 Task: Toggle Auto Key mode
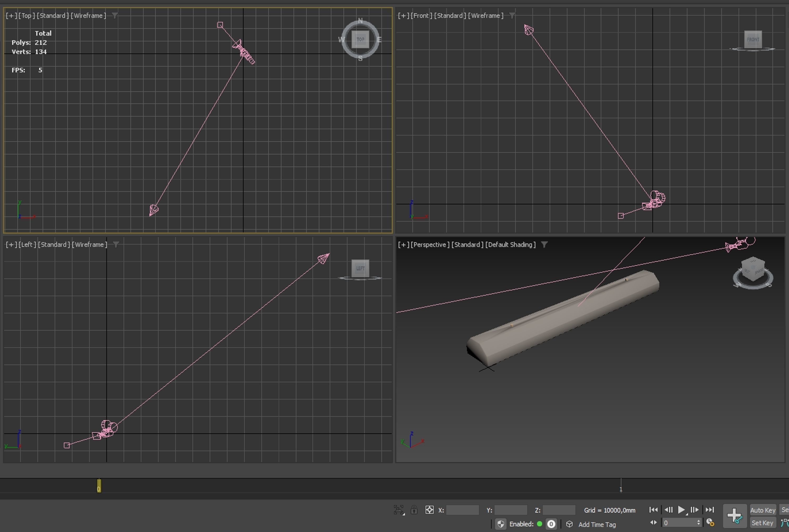pyautogui.click(x=762, y=510)
